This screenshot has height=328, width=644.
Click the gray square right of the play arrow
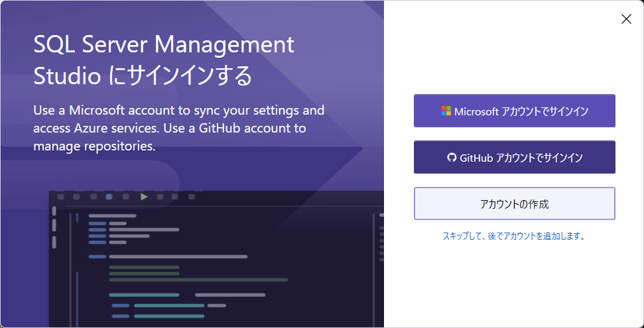pos(160,197)
